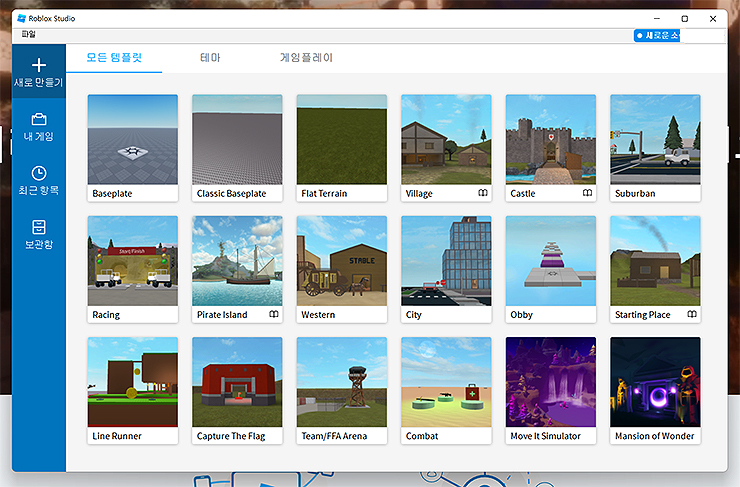Screen dimensions: 740x487
Task: Select the Racing template thumbnail
Action: tap(133, 260)
